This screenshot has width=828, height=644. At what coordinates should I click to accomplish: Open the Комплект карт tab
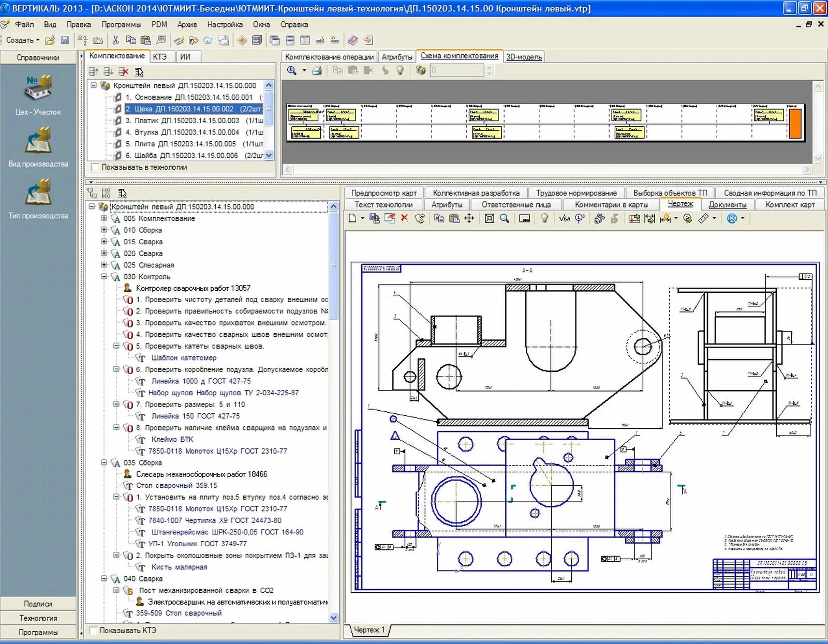tap(790, 205)
